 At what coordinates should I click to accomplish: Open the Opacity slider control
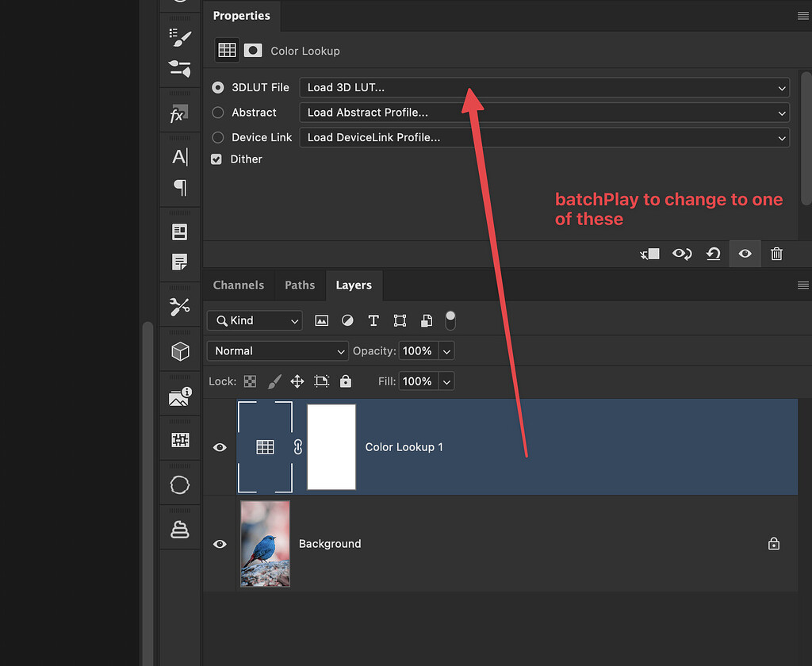coord(446,350)
